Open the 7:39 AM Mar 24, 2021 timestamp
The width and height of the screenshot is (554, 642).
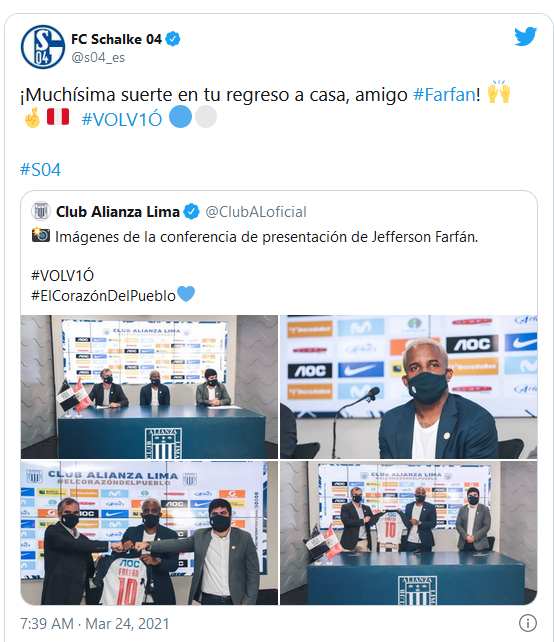95,624
